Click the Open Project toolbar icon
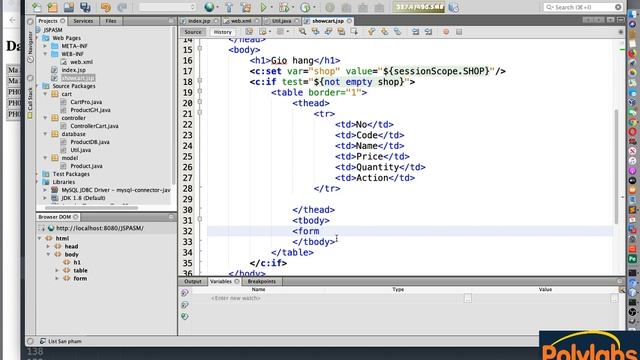The height and width of the screenshot is (360, 640). point(69,7)
